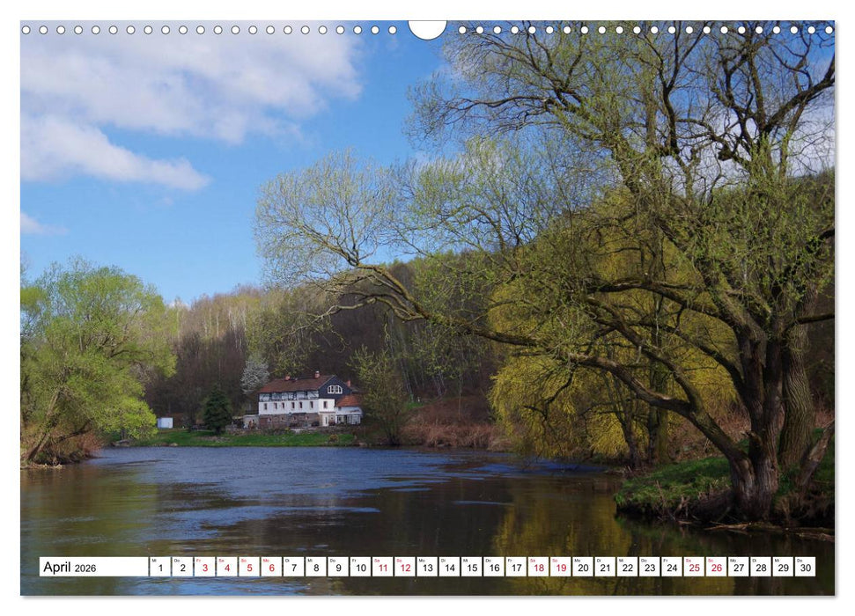Click the last date 30
The image size is (855, 616).
pos(805,568)
